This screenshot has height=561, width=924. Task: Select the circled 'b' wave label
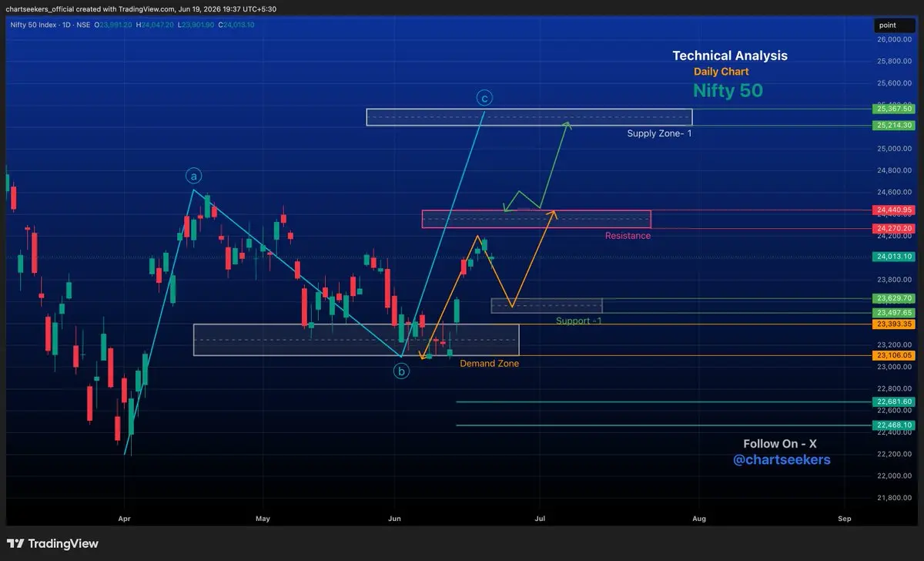point(402,371)
